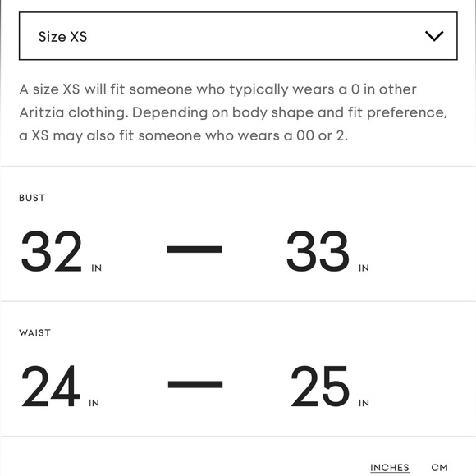Click the WAIST section heading

pyautogui.click(x=34, y=333)
